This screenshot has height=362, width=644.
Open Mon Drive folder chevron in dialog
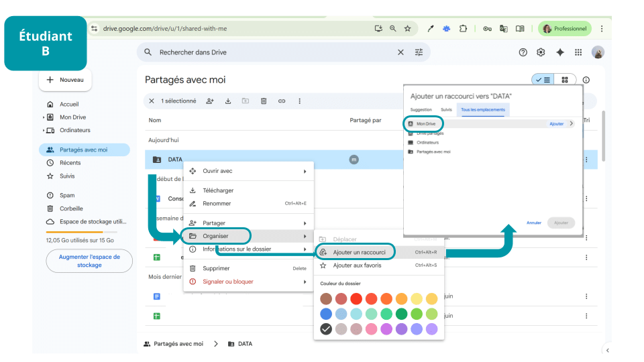click(x=571, y=124)
